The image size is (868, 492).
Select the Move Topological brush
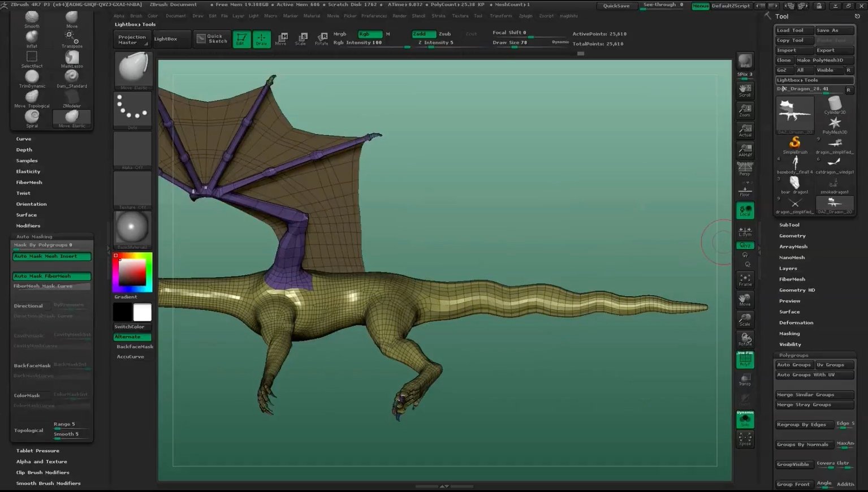(32, 99)
